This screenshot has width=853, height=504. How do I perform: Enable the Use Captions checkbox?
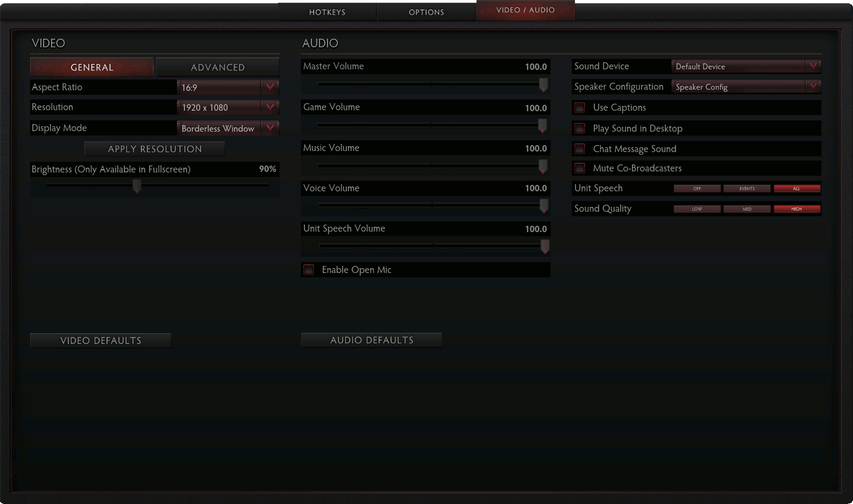click(580, 107)
